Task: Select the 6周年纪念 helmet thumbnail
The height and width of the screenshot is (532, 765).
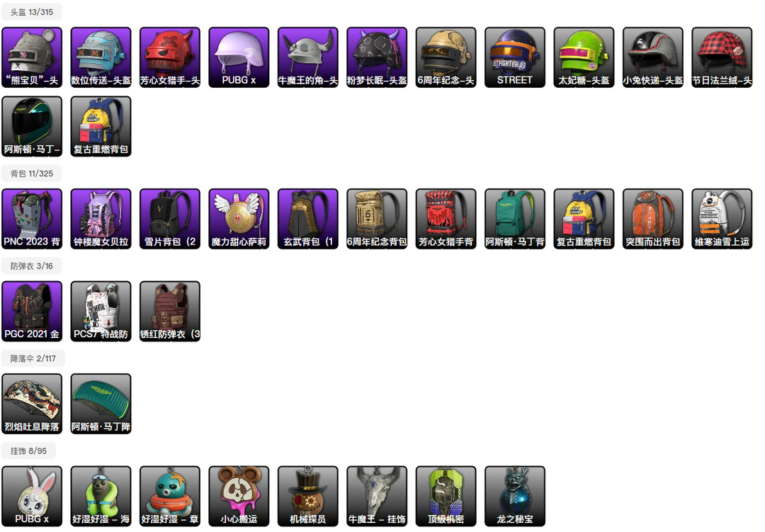Action: (x=446, y=57)
